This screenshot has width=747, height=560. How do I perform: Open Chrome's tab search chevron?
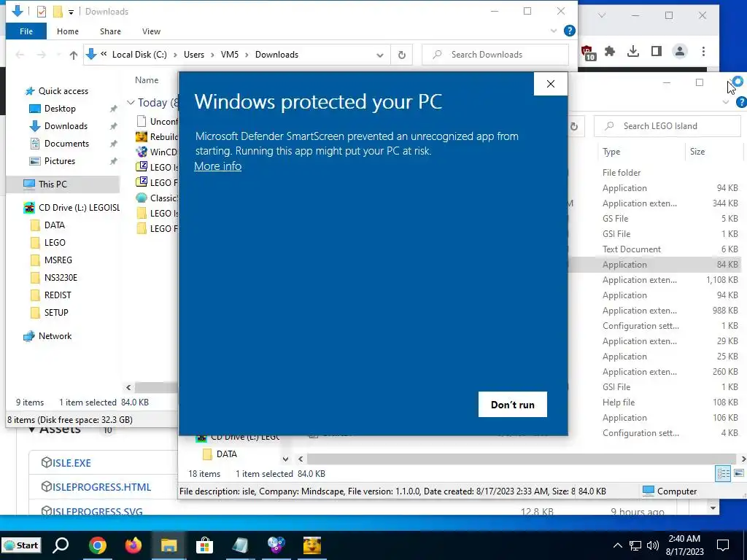pyautogui.click(x=602, y=15)
